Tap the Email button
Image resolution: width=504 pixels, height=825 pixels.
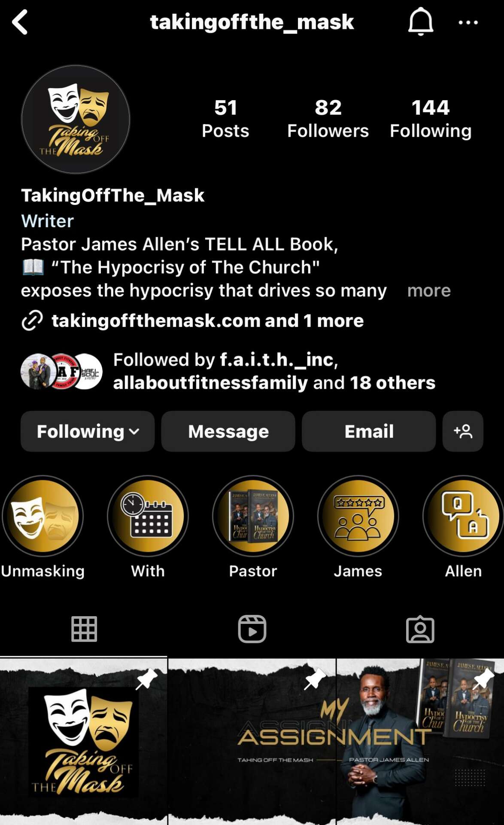pyautogui.click(x=369, y=431)
